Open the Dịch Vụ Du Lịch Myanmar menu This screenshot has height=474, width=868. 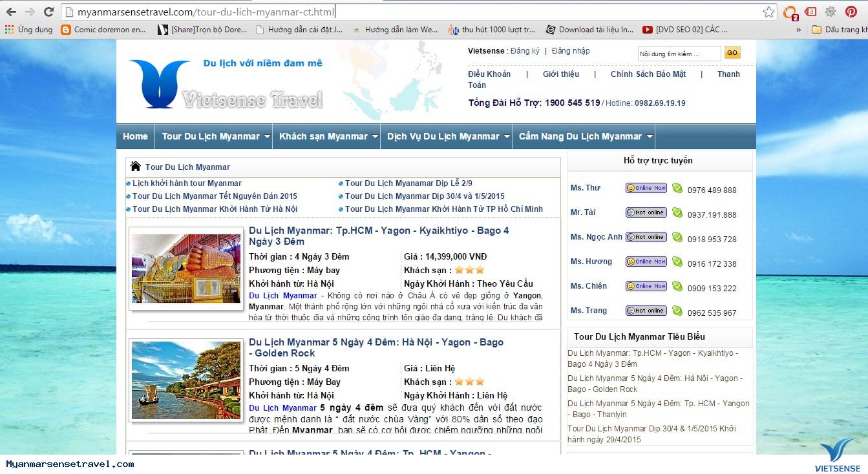pos(446,136)
